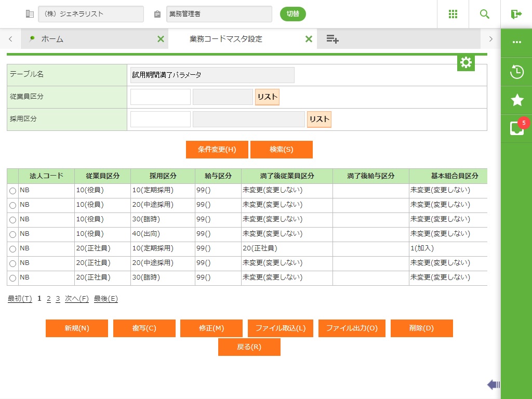Click the 検索(S) button
The width and height of the screenshot is (532, 399).
pos(281,150)
